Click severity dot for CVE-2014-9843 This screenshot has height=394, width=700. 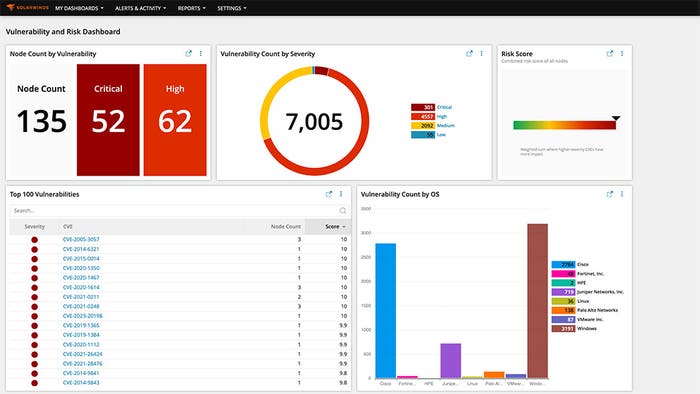point(34,383)
